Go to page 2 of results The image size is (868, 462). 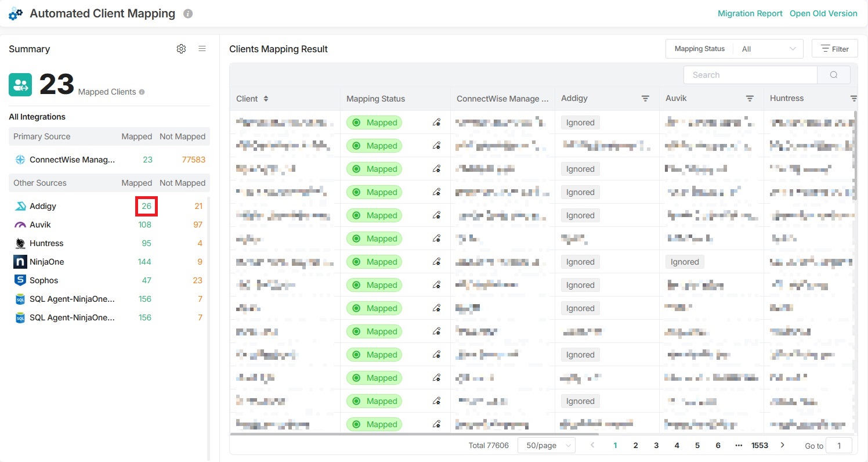pyautogui.click(x=635, y=445)
